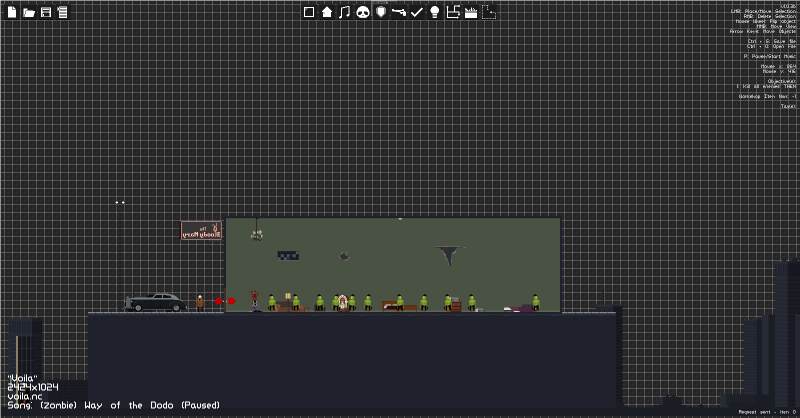The height and width of the screenshot is (418, 800).
Task: Open the list icon next to save
Action: (62, 12)
